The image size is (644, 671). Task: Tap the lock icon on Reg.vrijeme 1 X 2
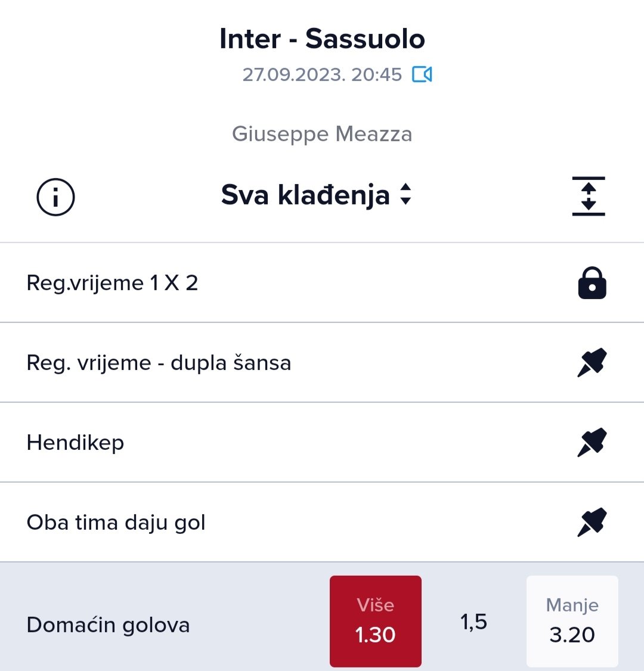[x=592, y=283]
